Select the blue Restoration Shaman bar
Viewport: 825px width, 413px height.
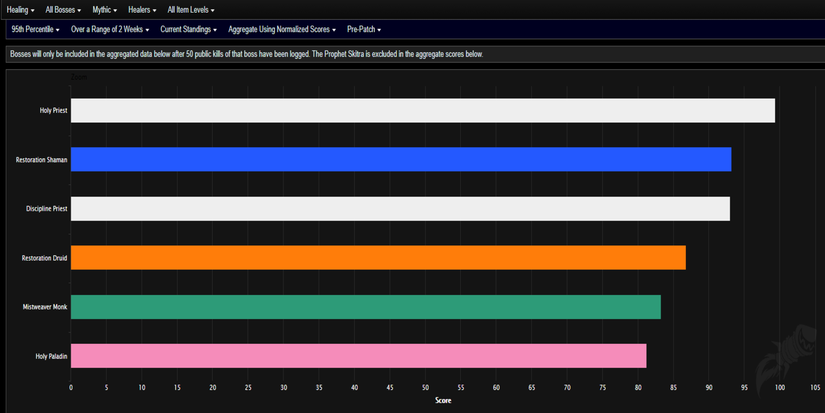[401, 159]
